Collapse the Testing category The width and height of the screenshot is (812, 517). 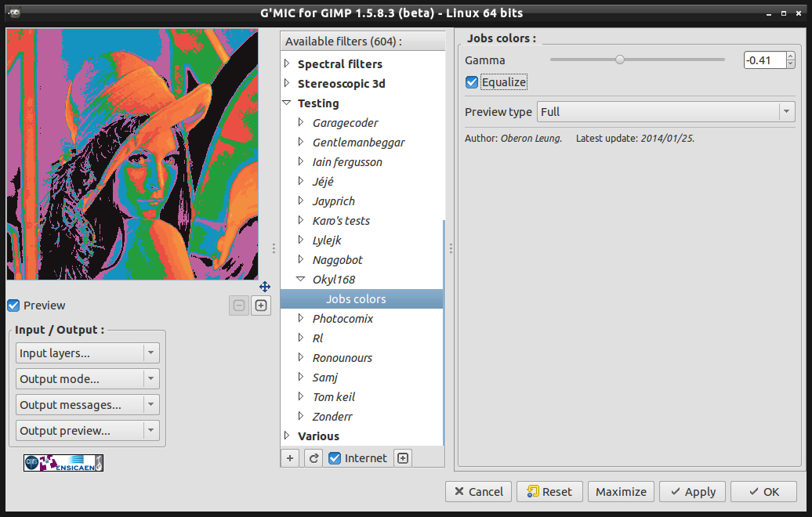coord(287,103)
